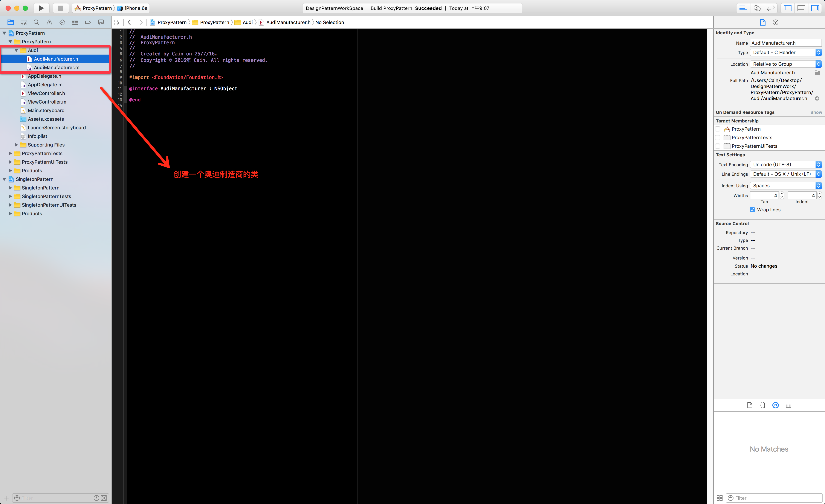Click the Name field in Identity and Type
The height and width of the screenshot is (504, 825).
coord(785,43)
